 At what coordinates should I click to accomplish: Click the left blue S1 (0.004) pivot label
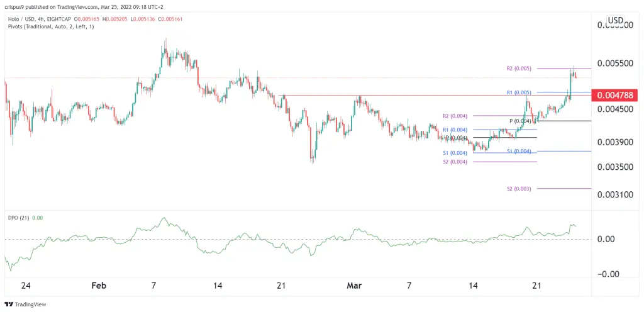tap(455, 153)
